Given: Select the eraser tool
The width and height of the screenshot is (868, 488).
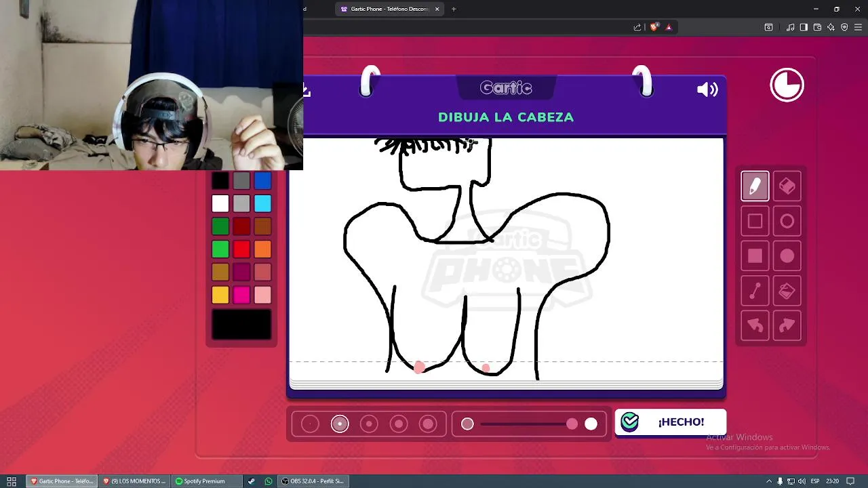Looking at the screenshot, I should pos(787,186).
